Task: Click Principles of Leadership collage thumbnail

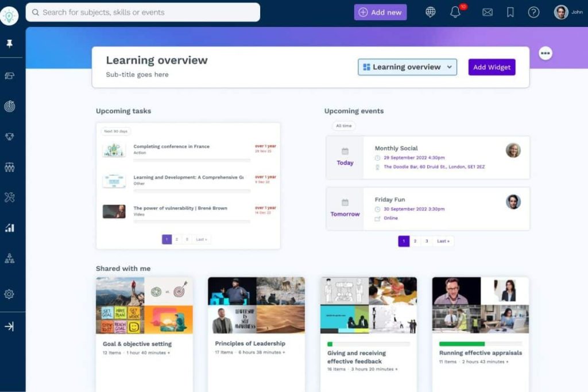Action: 257,305
